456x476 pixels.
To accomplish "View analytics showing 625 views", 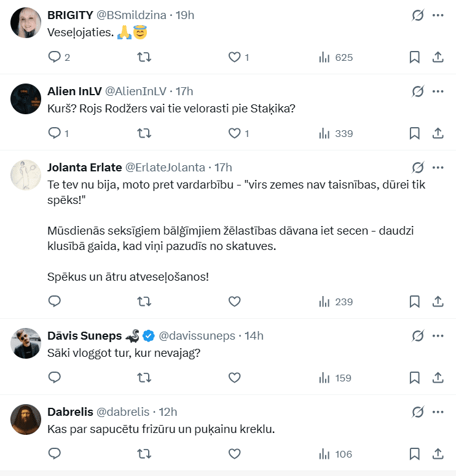I will tap(336, 57).
